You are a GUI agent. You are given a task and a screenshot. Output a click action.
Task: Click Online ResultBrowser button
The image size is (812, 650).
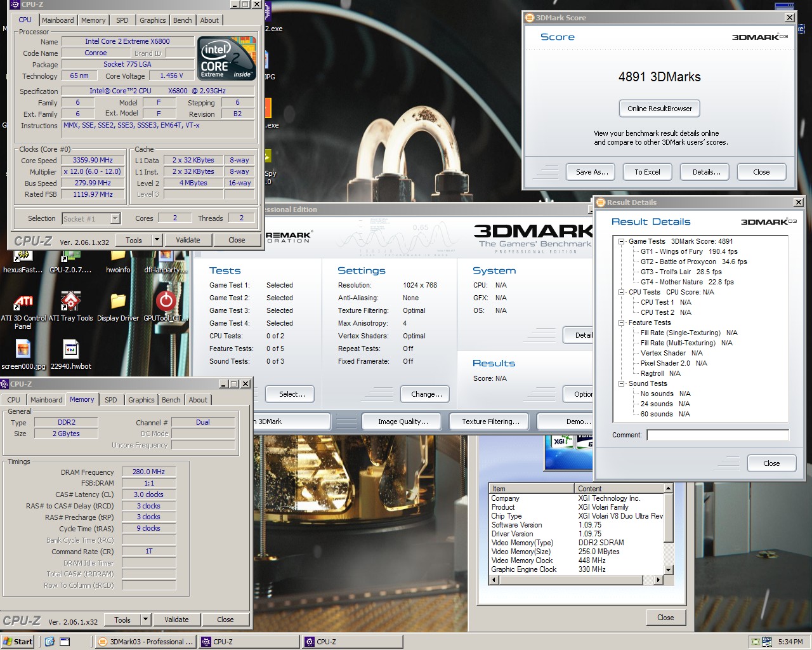(660, 109)
